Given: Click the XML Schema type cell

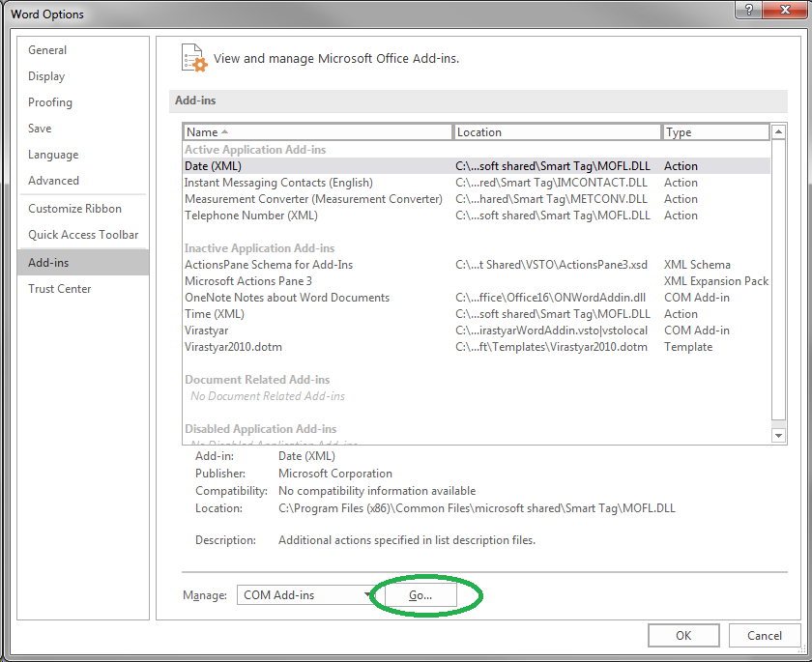Looking at the screenshot, I should 697,265.
